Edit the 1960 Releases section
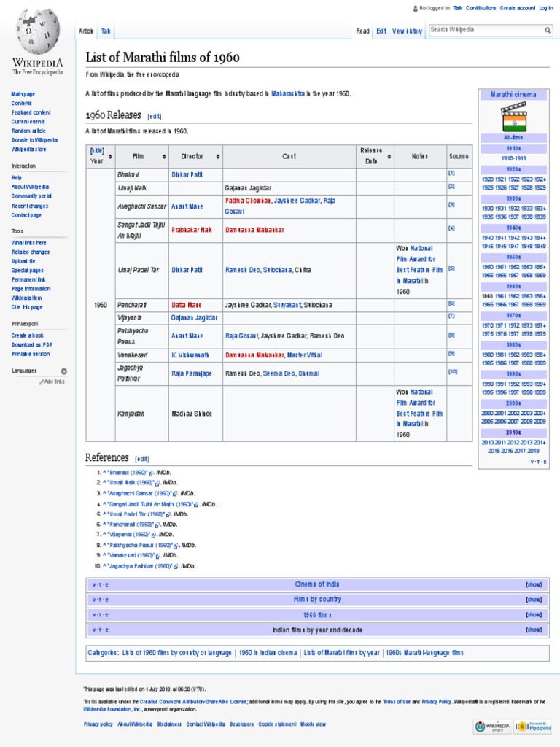Image resolution: width=560 pixels, height=747 pixels. point(155,116)
